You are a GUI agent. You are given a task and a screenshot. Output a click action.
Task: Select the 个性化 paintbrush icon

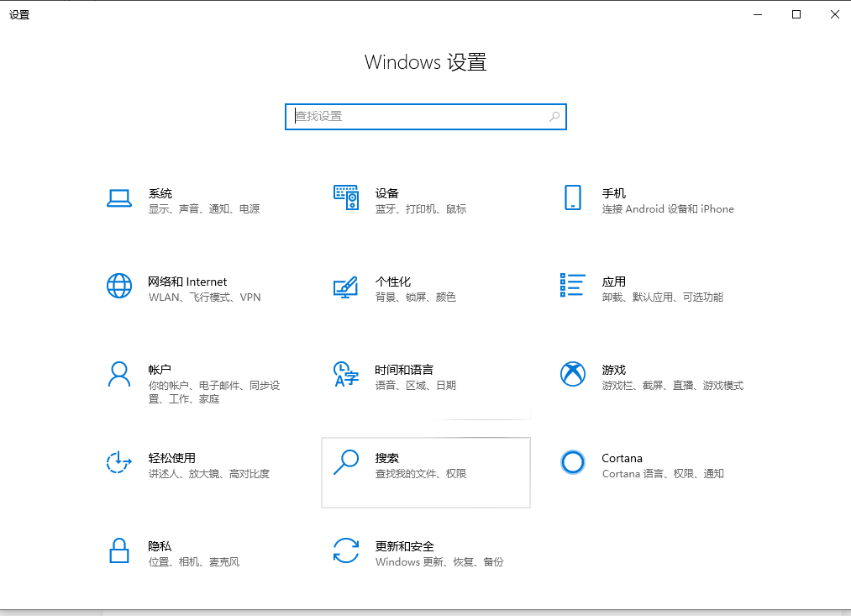pos(346,287)
